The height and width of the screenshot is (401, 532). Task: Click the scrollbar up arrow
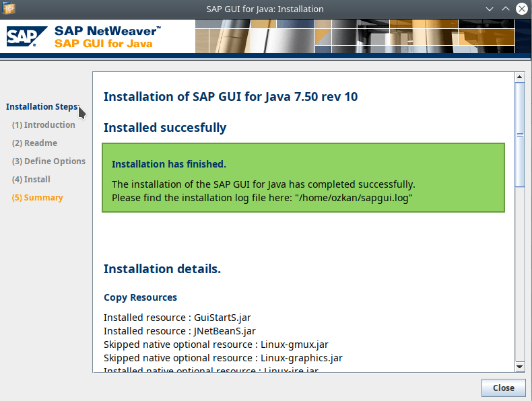coord(519,77)
